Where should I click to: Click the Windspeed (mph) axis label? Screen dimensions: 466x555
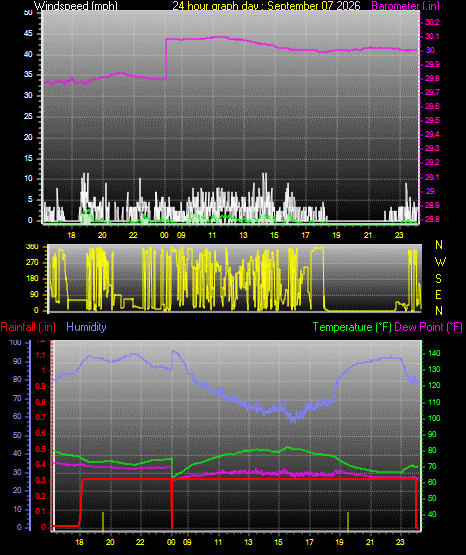[x=76, y=5]
